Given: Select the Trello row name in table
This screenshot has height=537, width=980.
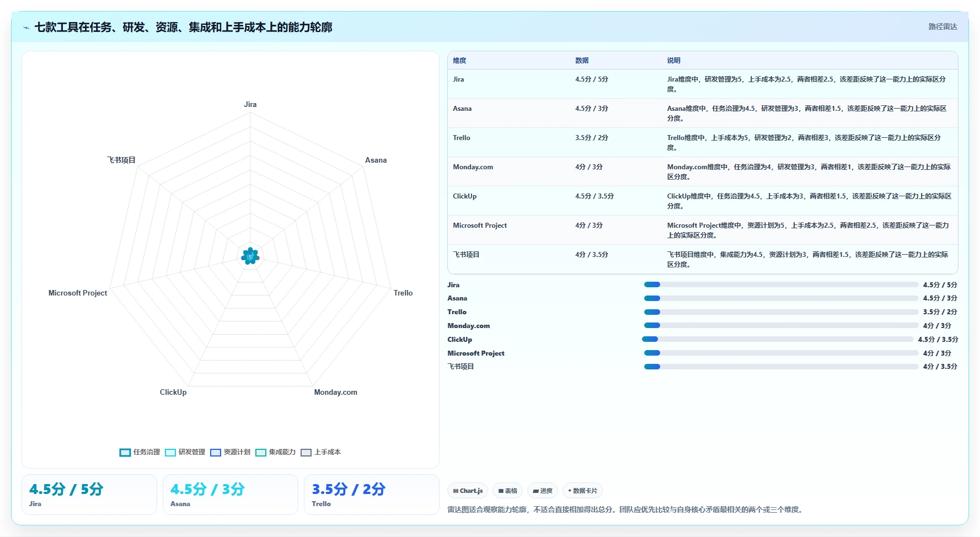Looking at the screenshot, I should click(462, 138).
